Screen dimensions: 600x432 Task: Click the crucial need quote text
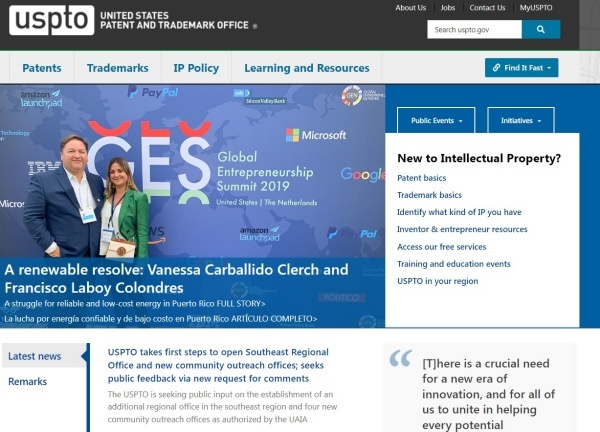click(488, 394)
